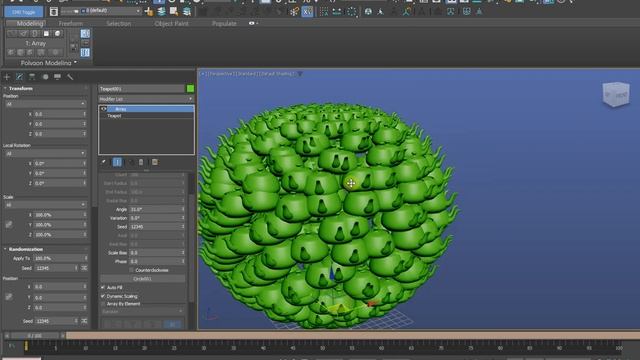Image resolution: width=640 pixels, height=360 pixels.
Task: Click the green object color swatch
Action: click(x=190, y=89)
